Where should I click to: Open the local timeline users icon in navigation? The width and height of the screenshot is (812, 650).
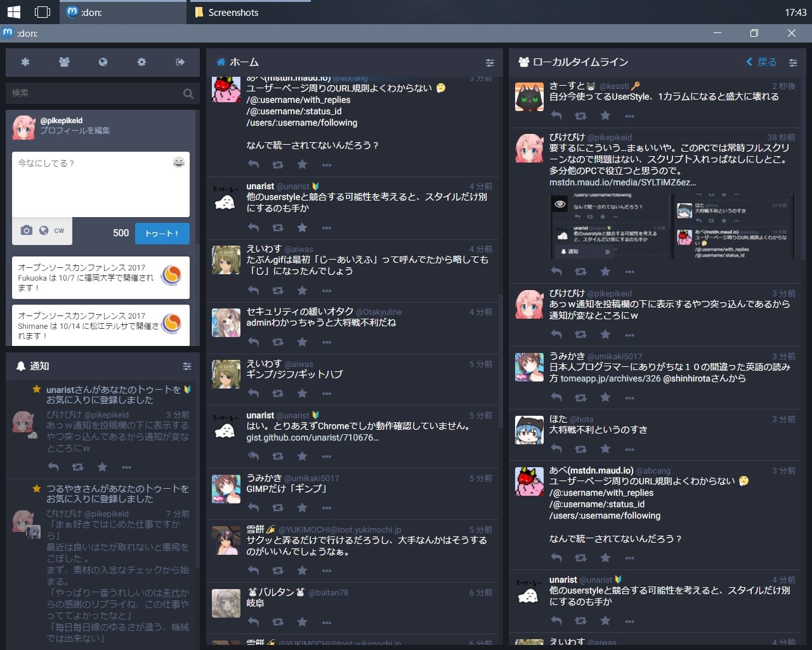(64, 62)
